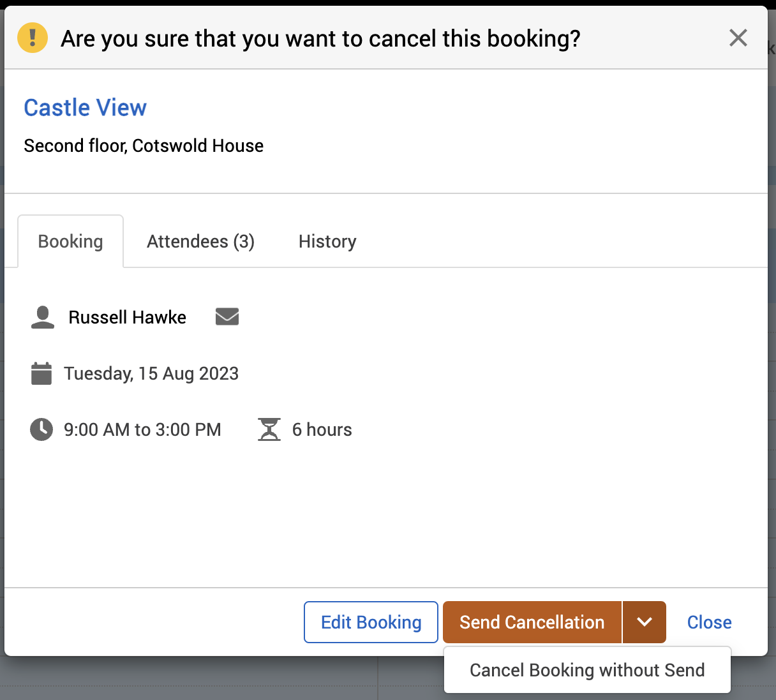Select the Booking tab
776x700 pixels.
tap(70, 242)
